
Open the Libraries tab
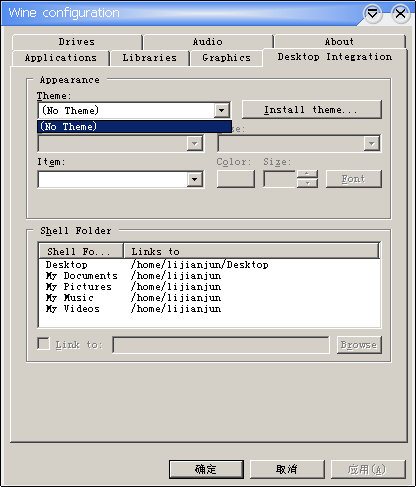pos(150,58)
